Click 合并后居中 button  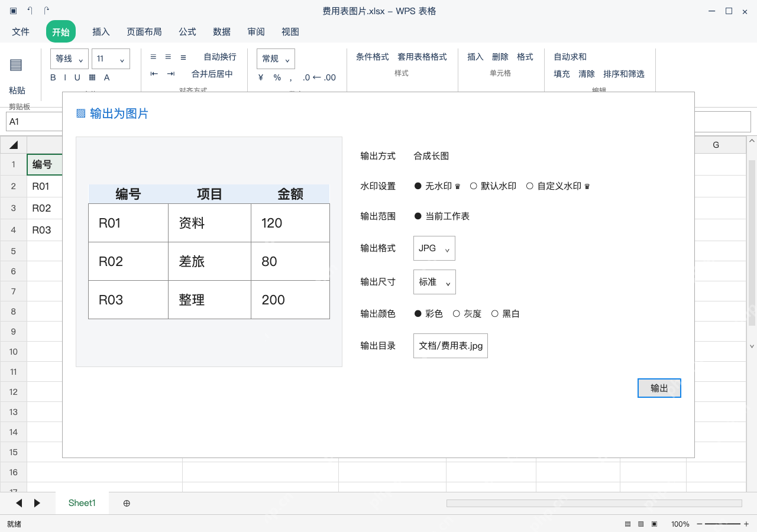(212, 74)
